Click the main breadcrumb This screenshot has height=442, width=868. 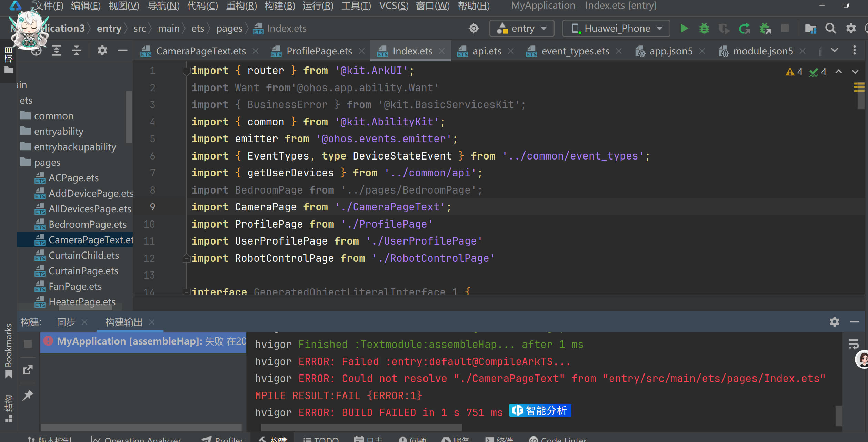point(169,28)
